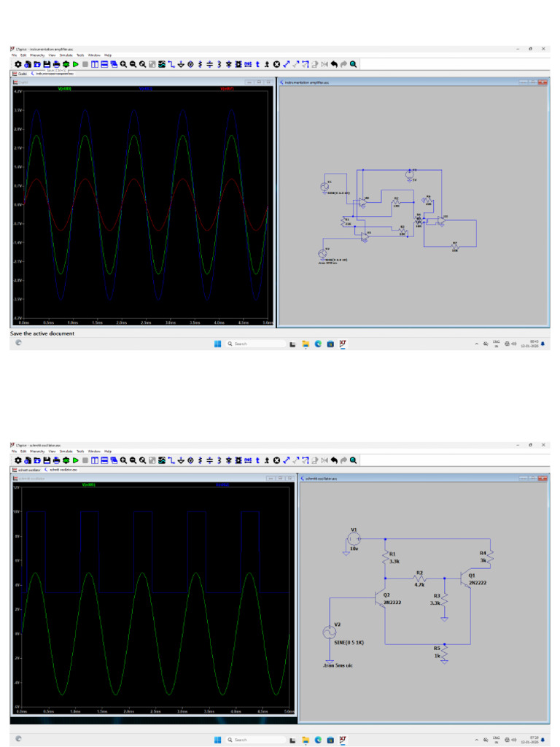Click red trace label in instrumentation amplifier plot
The height and width of the screenshot is (747, 560).
(x=227, y=88)
